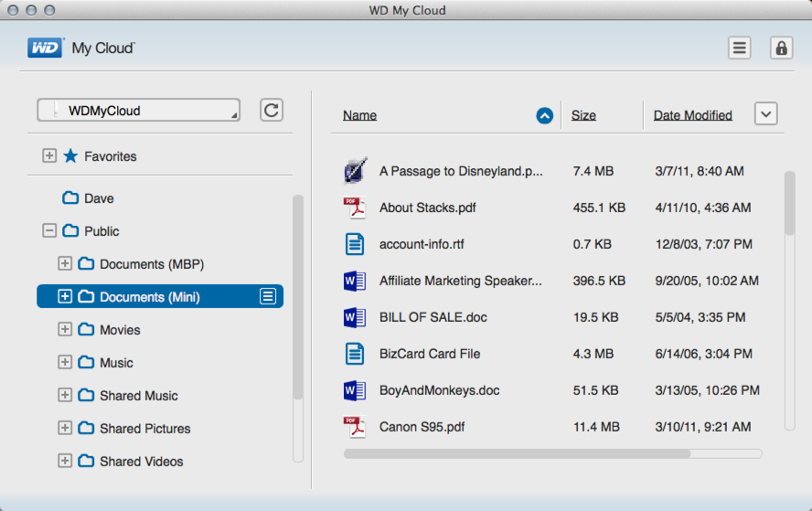Expand the Shared Videos folder

tap(65, 460)
